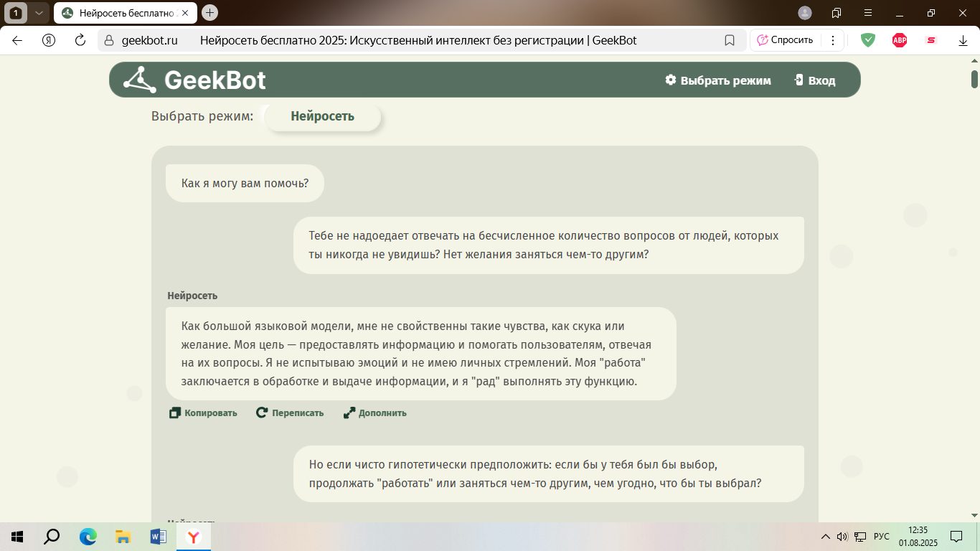Image resolution: width=980 pixels, height=551 pixels.
Task: Reload the page with the refresh icon
Action: (x=80, y=40)
